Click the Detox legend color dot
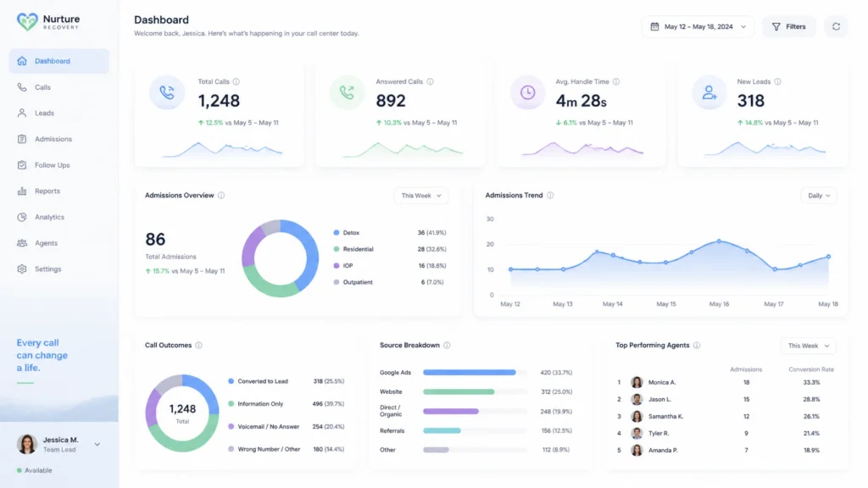Screen dimensions: 868x488 tap(337, 233)
